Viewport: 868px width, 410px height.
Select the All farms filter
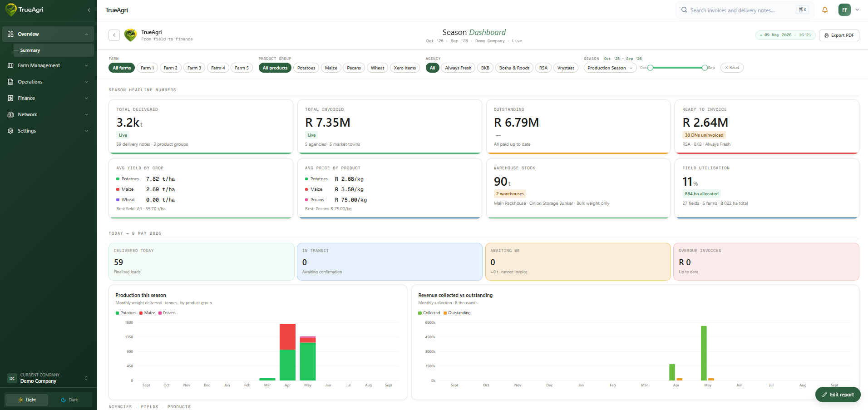tap(122, 68)
